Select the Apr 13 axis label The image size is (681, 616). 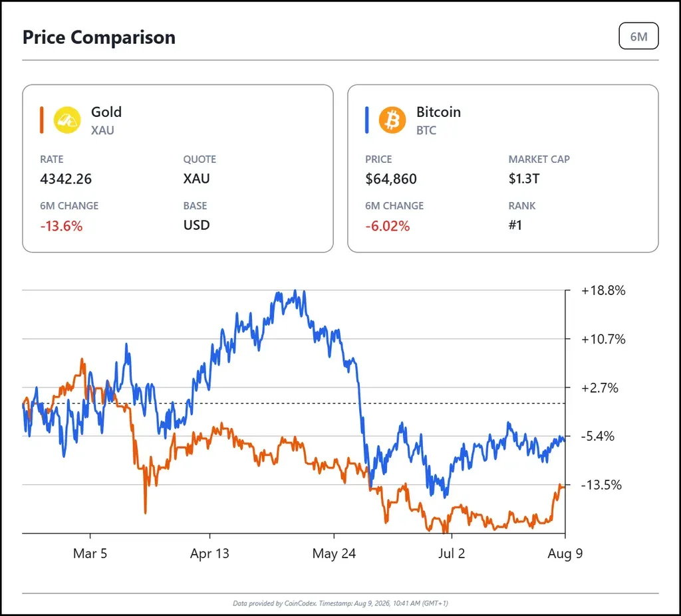tap(209, 554)
